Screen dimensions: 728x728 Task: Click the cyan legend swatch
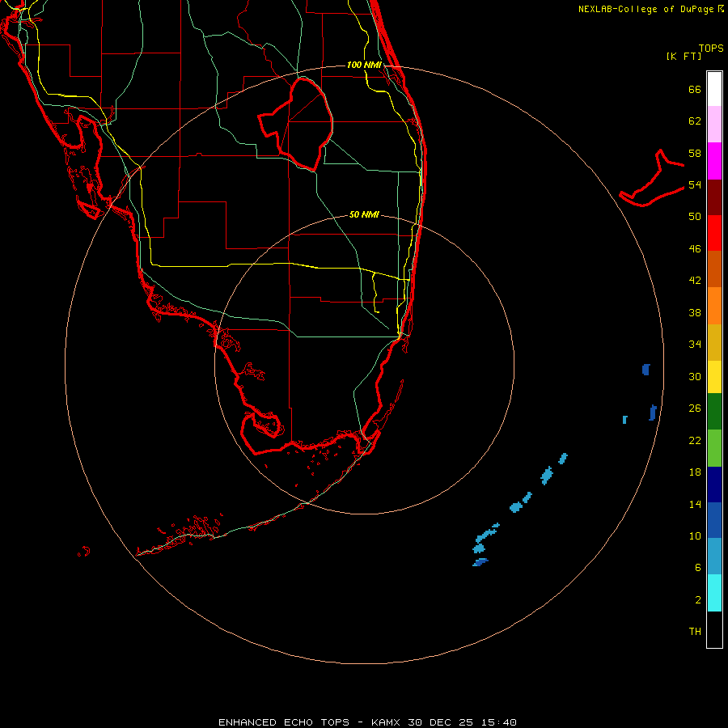coord(714,593)
